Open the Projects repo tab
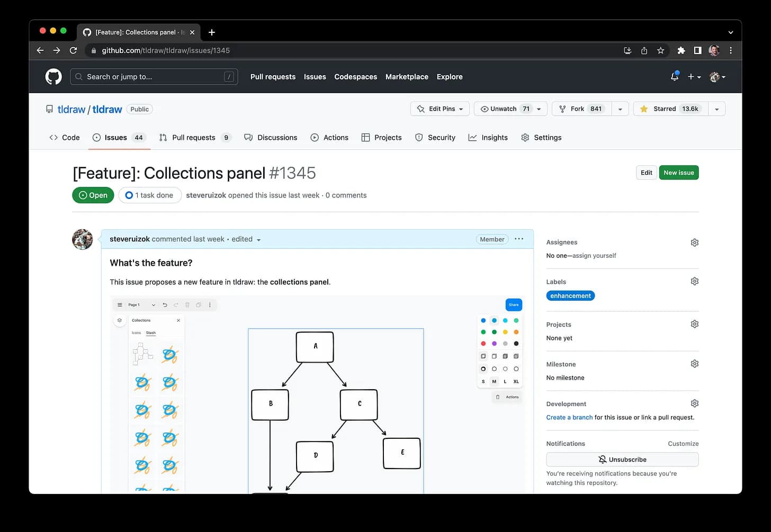 (x=381, y=138)
